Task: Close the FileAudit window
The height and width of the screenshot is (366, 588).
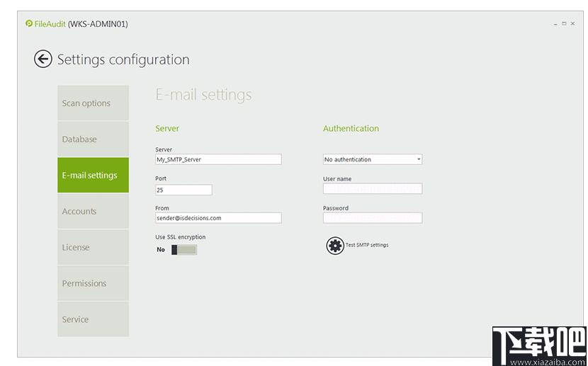Action: coord(572,23)
